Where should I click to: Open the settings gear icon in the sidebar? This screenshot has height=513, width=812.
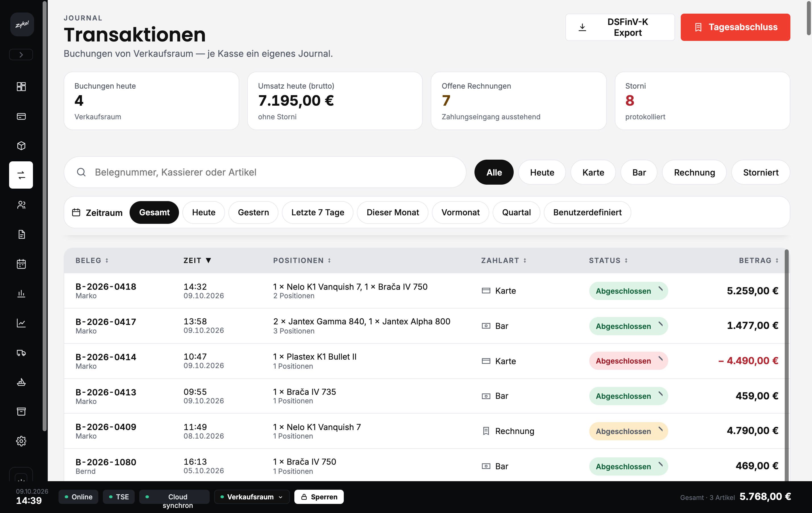(x=21, y=441)
